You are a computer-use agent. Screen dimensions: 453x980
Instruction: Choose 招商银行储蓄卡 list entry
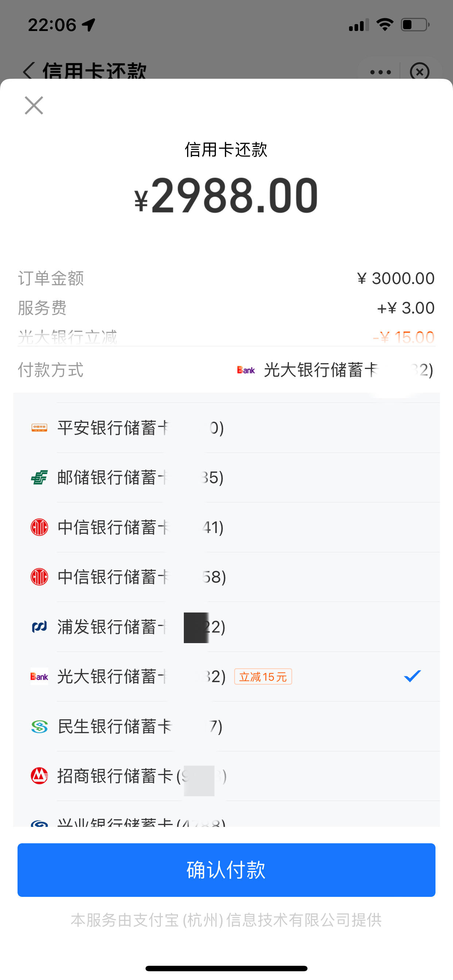click(226, 776)
